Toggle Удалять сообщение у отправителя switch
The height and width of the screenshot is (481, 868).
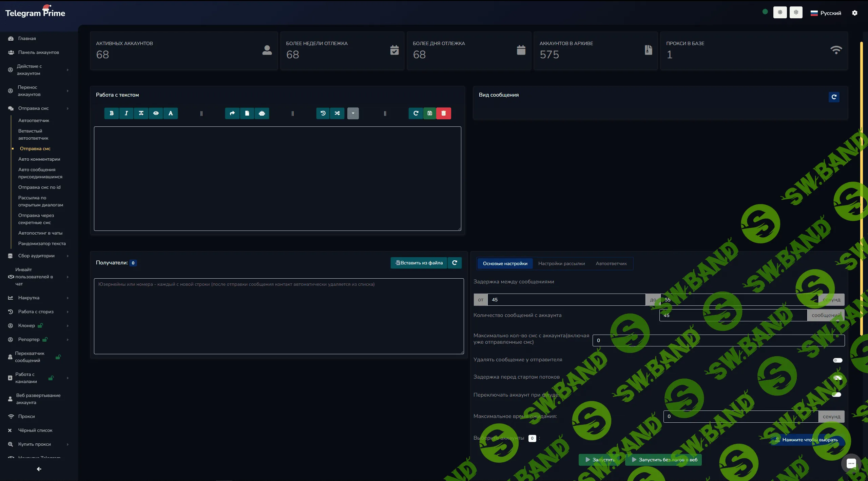837,360
